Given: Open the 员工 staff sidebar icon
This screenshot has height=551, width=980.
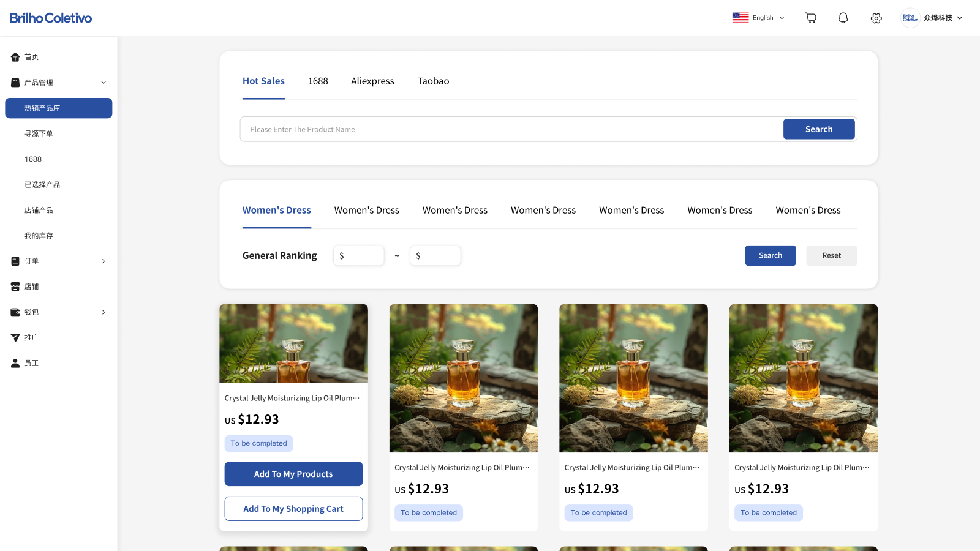Looking at the screenshot, I should [x=15, y=362].
